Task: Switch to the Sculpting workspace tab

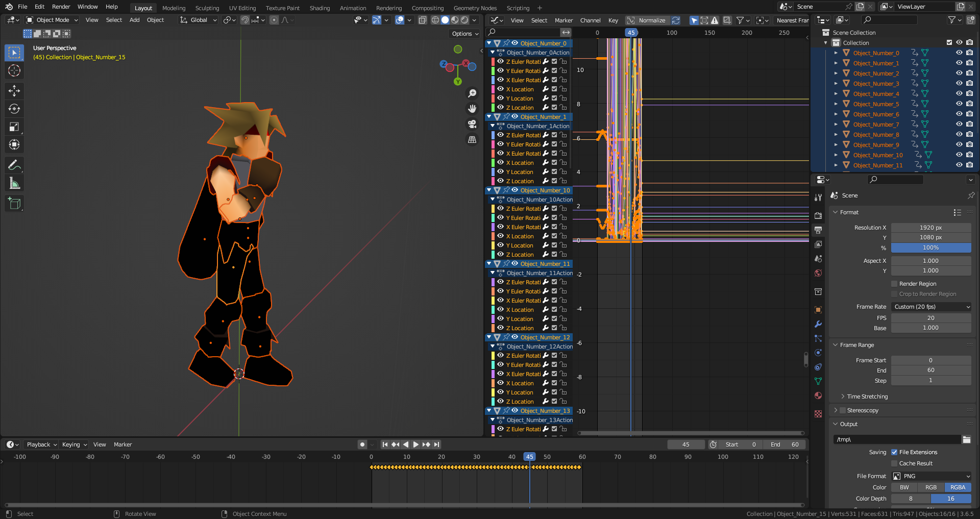Action: [207, 8]
